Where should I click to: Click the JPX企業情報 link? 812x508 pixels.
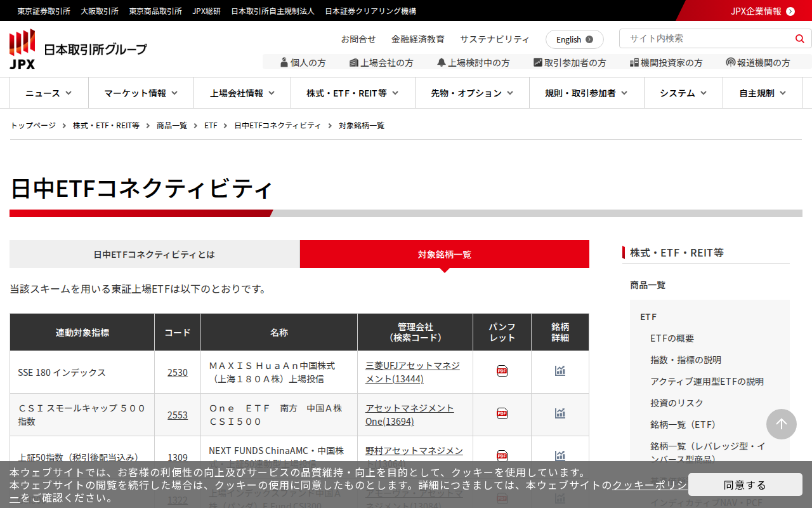pos(763,11)
